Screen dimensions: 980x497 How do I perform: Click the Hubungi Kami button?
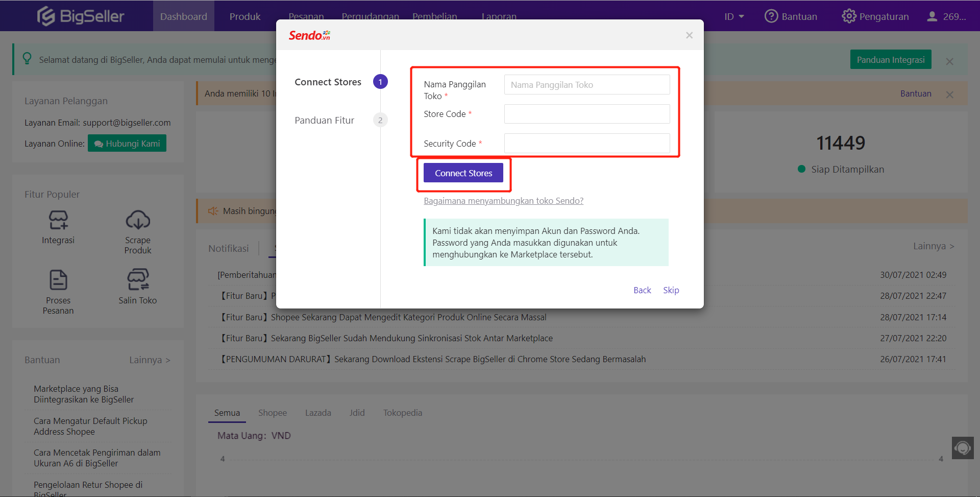click(x=127, y=144)
